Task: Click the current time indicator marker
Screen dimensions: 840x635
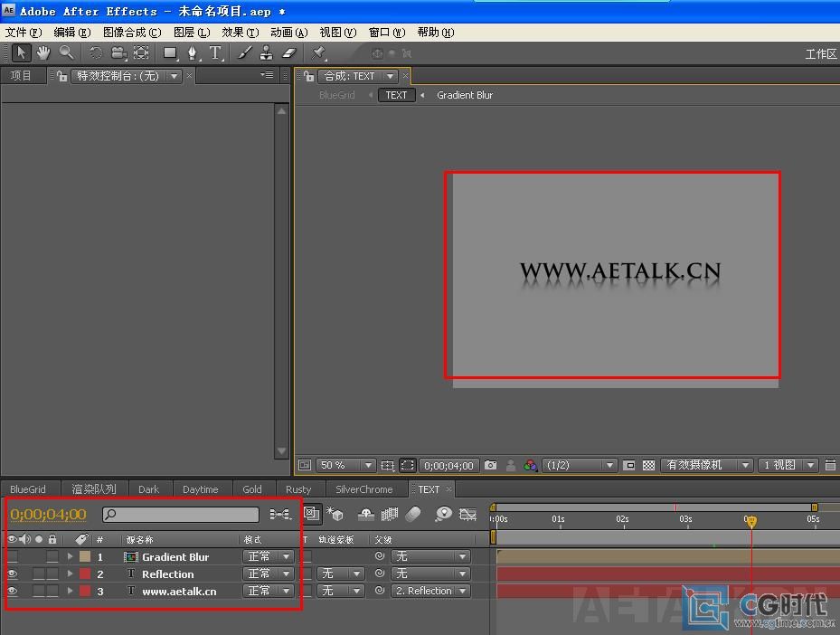Action: coord(751,520)
